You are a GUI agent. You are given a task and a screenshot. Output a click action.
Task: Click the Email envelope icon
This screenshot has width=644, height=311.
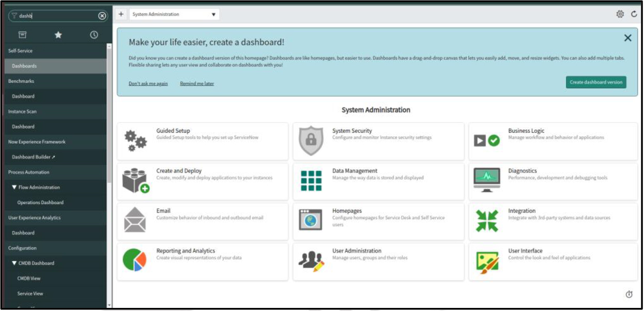click(x=135, y=220)
